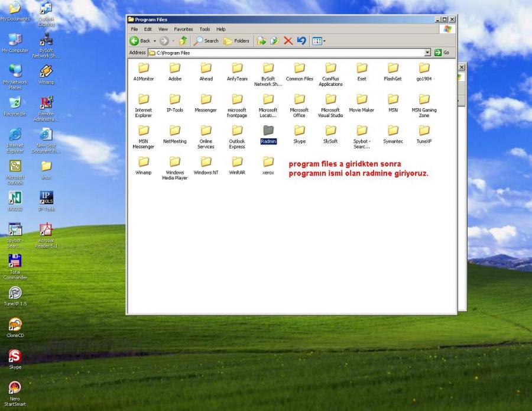The width and height of the screenshot is (532, 411).
Task: Click the Undo toolbar icon
Action: [x=301, y=41]
